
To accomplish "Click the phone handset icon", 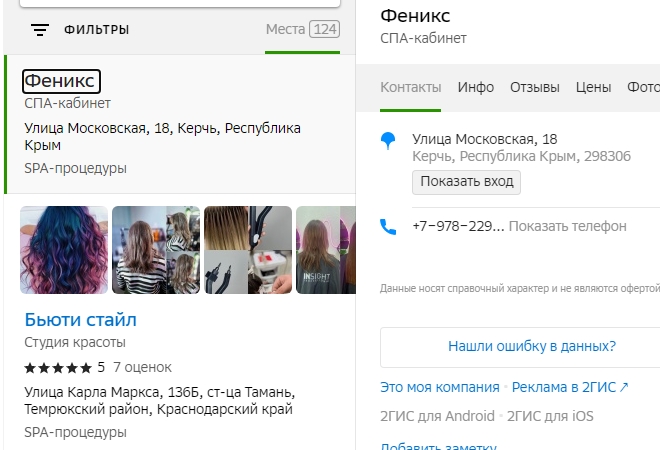I will click(x=389, y=227).
